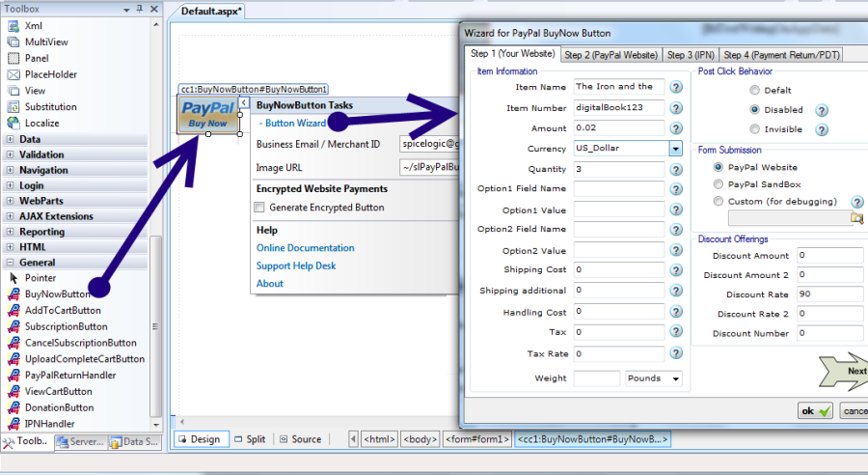
Task: Click the ok button in wizard
Action: pos(815,411)
